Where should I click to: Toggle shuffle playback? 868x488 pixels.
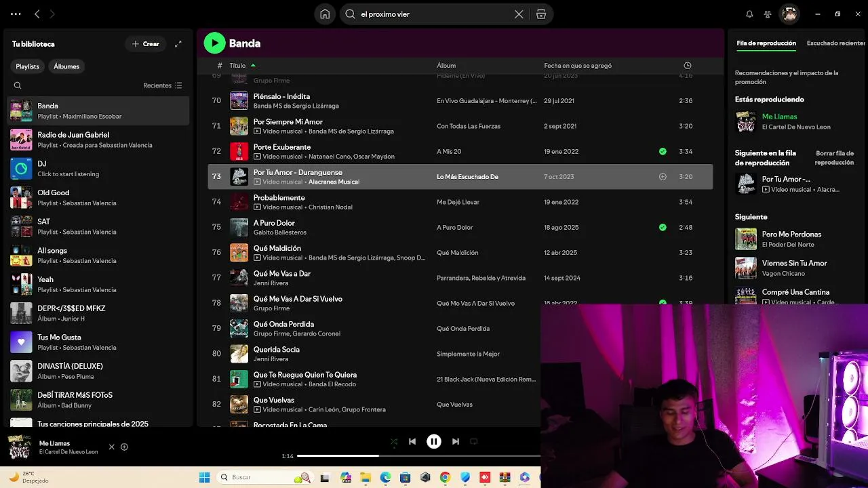pyautogui.click(x=394, y=441)
